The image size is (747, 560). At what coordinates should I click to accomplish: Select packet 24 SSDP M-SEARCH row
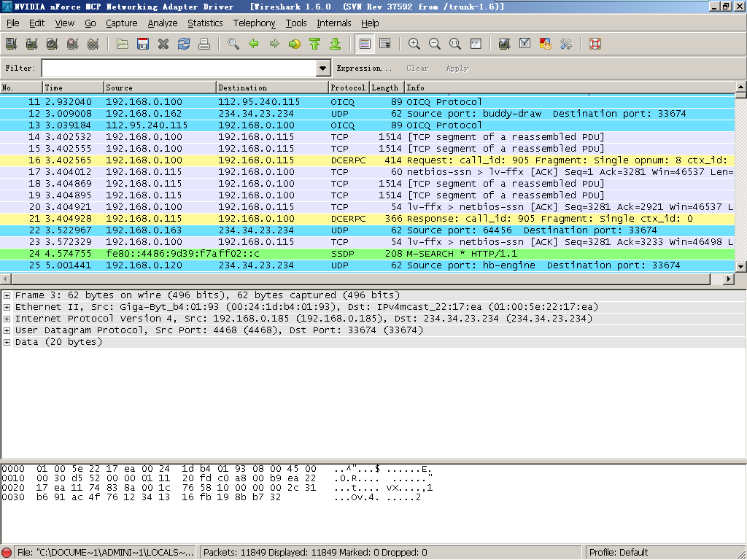pyautogui.click(x=368, y=254)
